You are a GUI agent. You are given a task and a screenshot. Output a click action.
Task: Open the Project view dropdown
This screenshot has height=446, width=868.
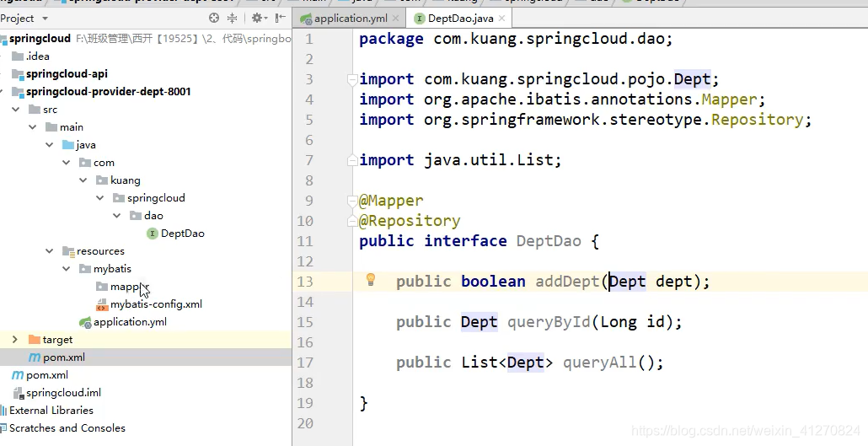45,19
